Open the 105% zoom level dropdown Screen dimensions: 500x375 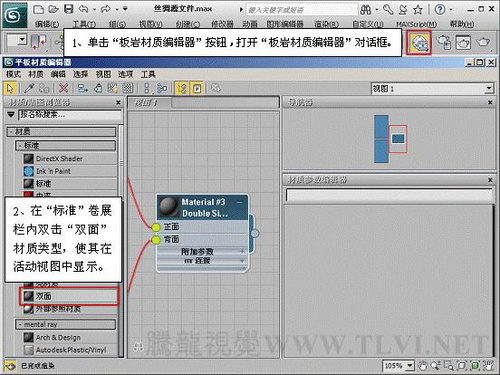[x=410, y=366]
